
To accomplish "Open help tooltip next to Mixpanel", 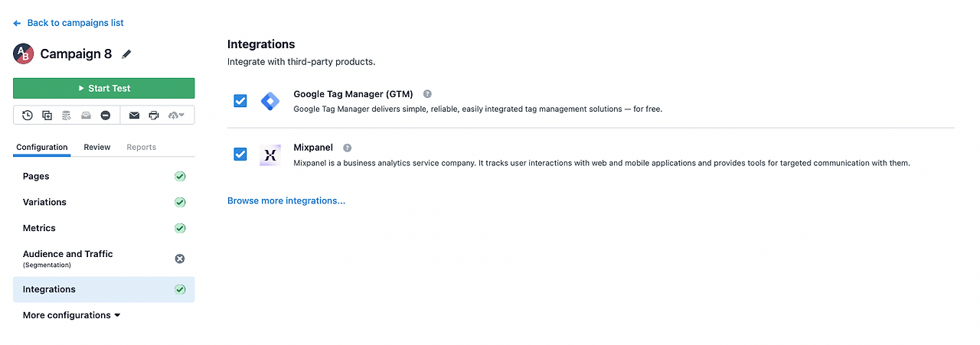I will [x=347, y=148].
